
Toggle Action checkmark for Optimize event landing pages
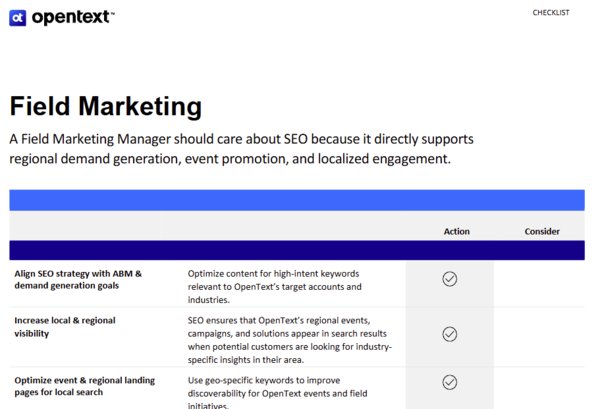pos(450,382)
